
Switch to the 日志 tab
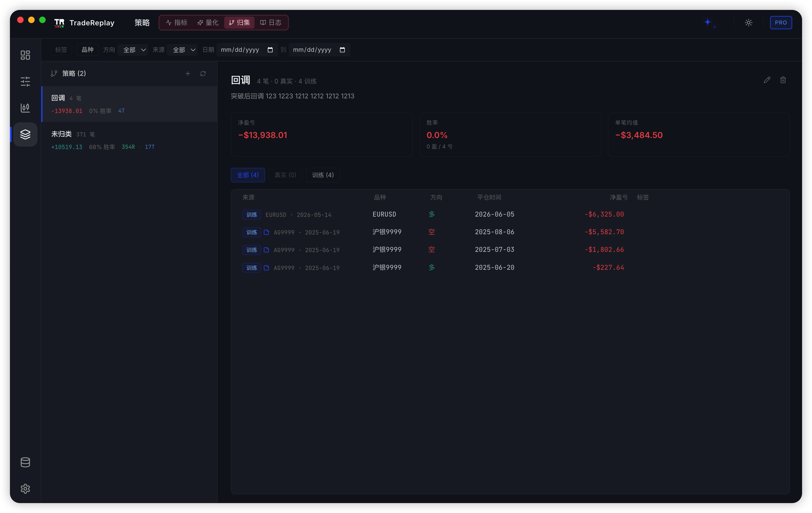(271, 23)
